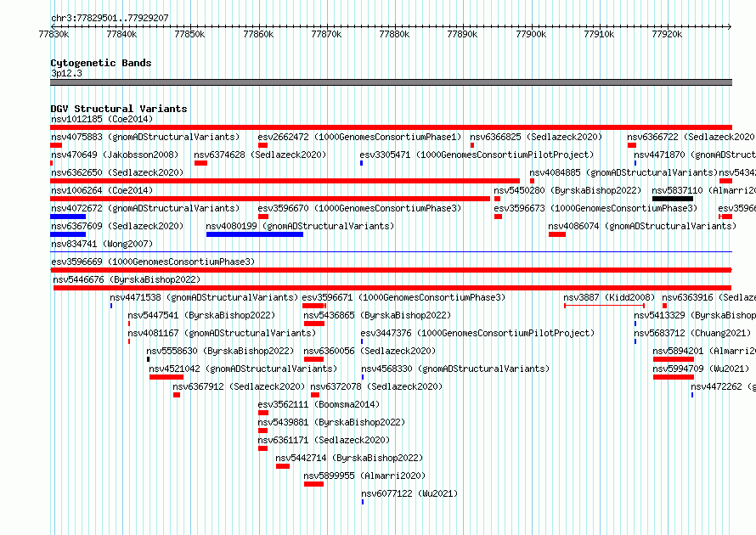Click the DGV Structural Variants track title
Screen dimensions: 756x535
(x=119, y=109)
